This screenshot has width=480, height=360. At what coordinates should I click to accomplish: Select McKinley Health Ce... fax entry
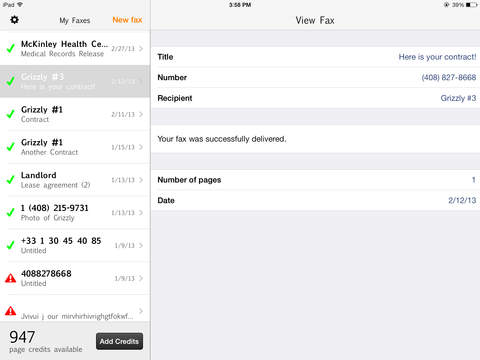(x=75, y=49)
